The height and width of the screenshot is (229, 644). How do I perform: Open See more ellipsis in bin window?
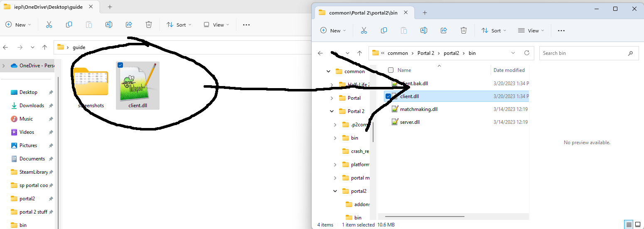561,31
